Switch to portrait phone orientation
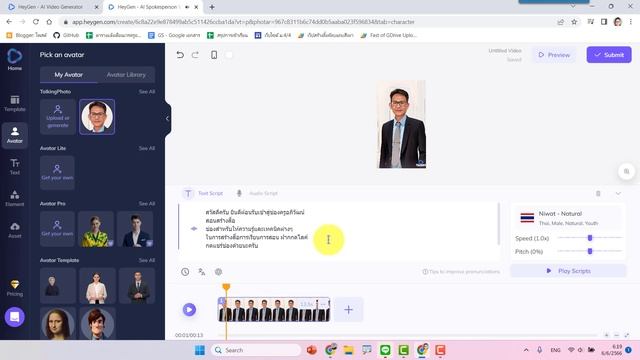Image resolution: width=640 pixels, height=360 pixels. click(214, 55)
